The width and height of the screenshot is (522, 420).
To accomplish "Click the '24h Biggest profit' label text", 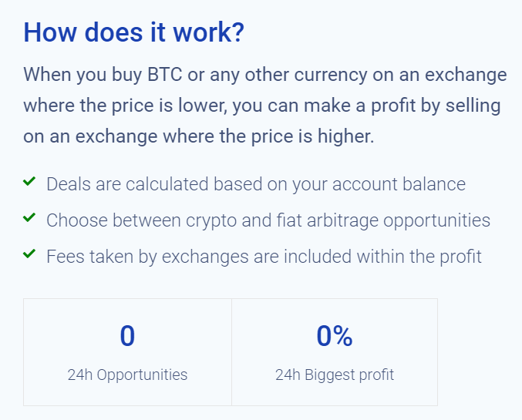I will point(335,375).
